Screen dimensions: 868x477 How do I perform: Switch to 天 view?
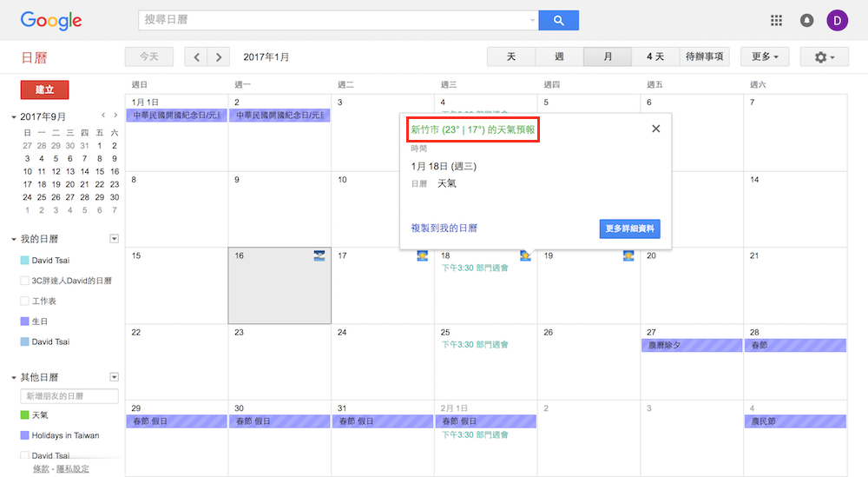pos(511,56)
